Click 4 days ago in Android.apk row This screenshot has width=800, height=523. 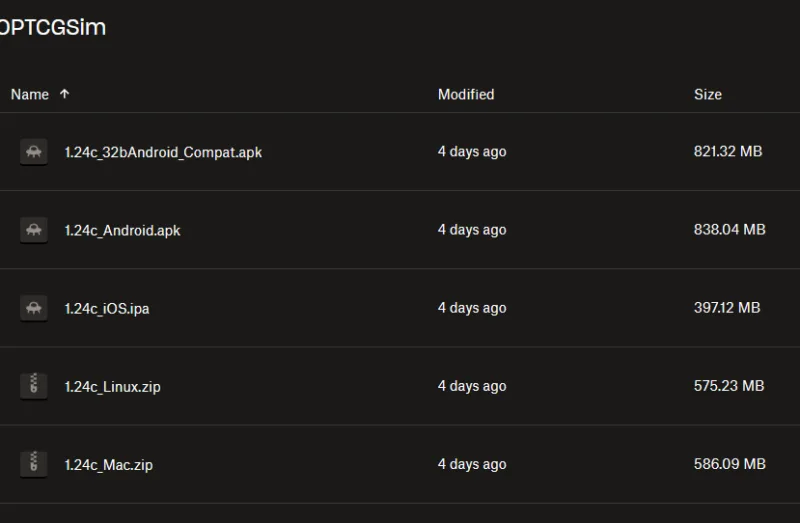(x=472, y=230)
